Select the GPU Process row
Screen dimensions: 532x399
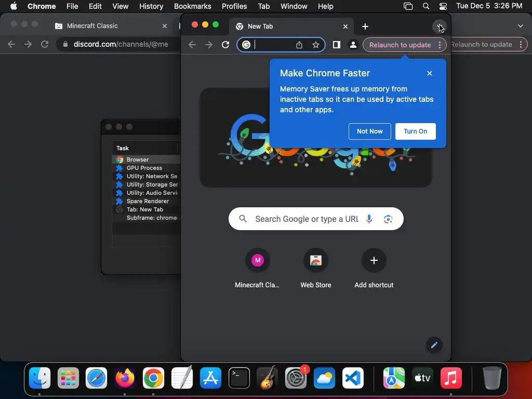coord(146,168)
